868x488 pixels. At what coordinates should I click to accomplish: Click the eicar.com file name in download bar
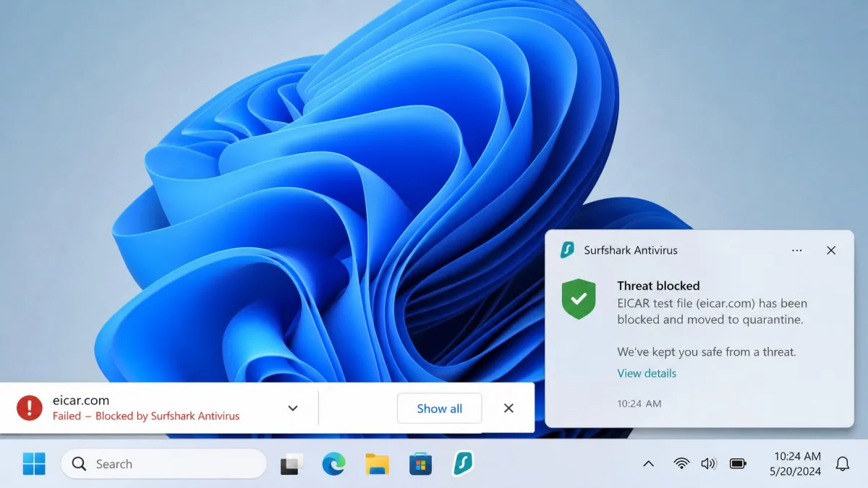point(81,401)
